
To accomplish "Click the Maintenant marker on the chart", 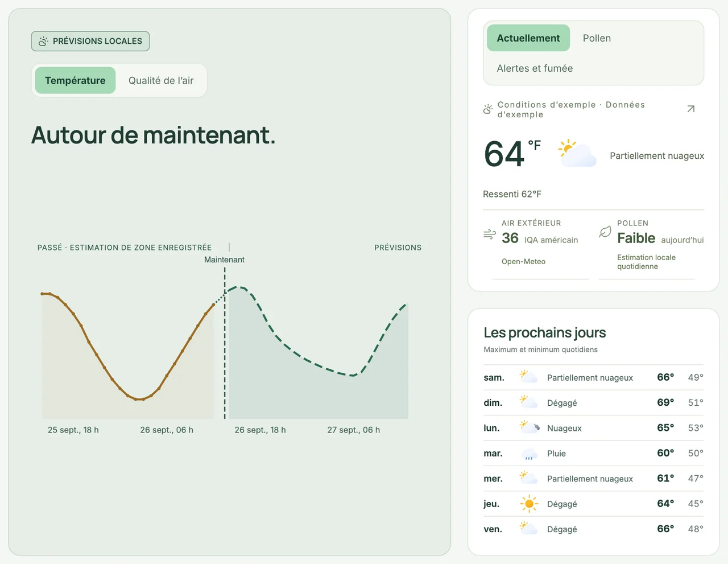I will tap(224, 260).
